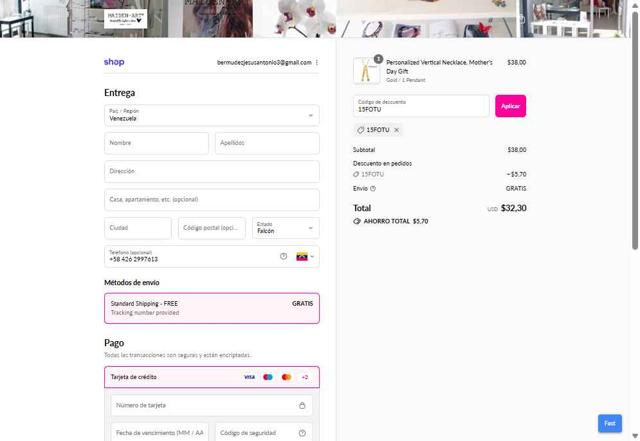
Task: Remove the applied 15FOTU discount tag
Action: click(x=396, y=130)
